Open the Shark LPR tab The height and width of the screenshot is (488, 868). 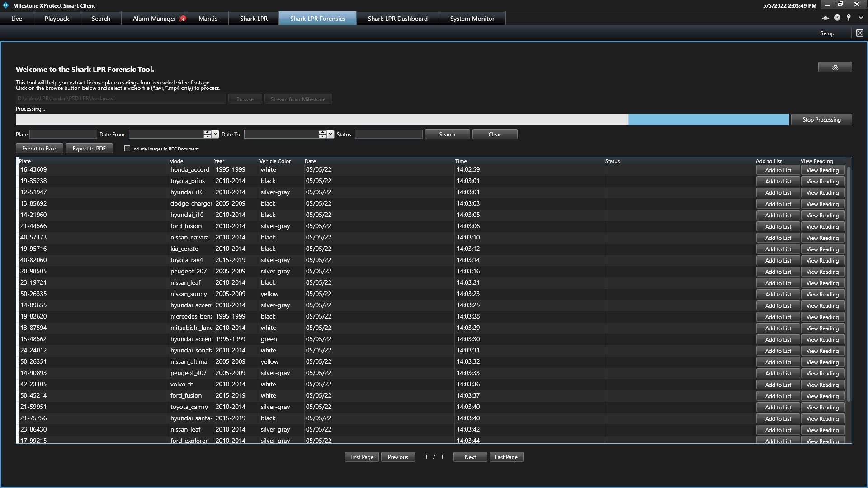point(254,19)
